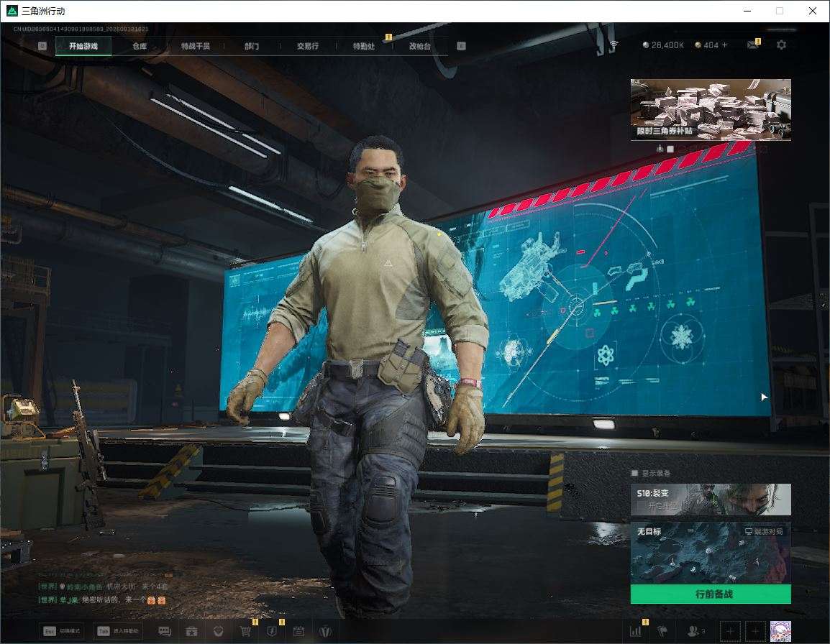Close the 三角洲行动 window
Image resolution: width=830 pixels, height=644 pixels.
pos(813,11)
